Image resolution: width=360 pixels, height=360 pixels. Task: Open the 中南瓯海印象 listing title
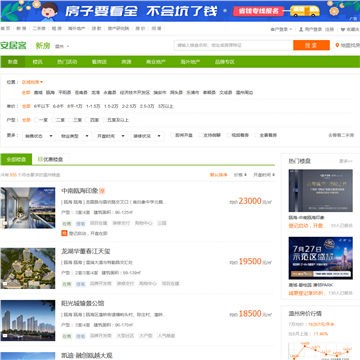[x=80, y=191]
